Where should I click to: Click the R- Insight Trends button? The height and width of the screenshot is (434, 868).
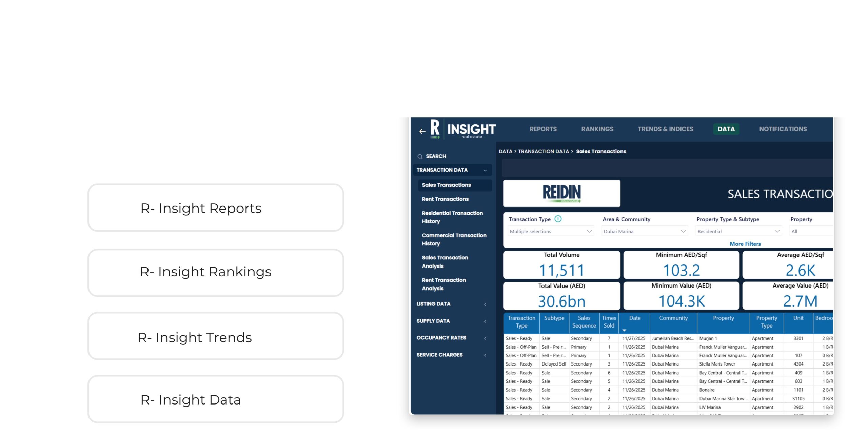216,336
